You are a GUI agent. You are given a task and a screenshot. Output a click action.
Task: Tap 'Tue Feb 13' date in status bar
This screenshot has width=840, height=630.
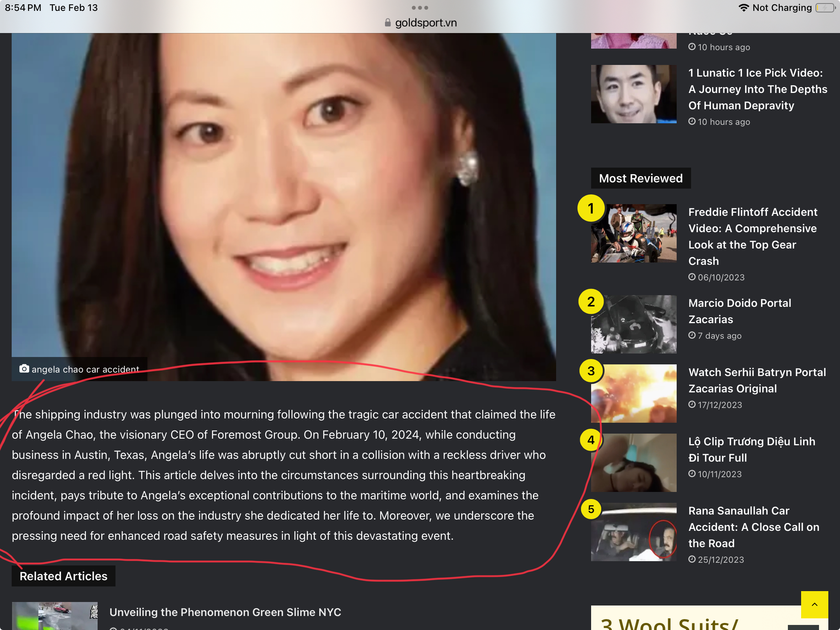pyautogui.click(x=73, y=8)
